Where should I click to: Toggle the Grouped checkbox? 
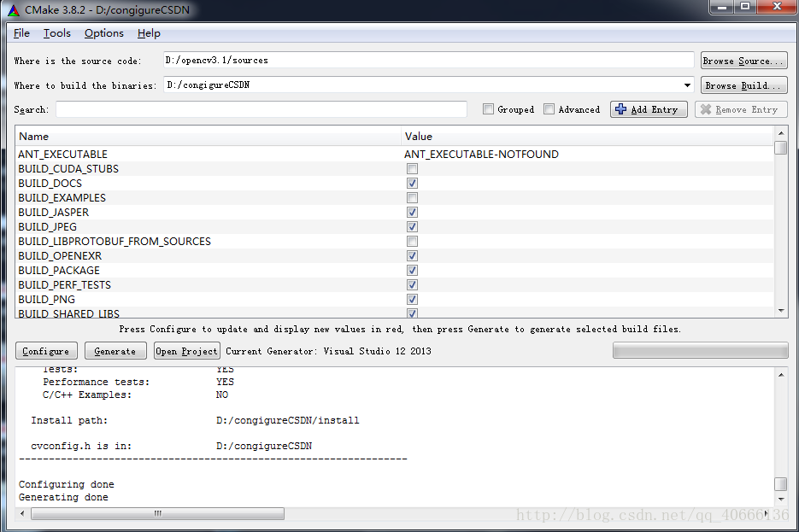click(x=488, y=109)
